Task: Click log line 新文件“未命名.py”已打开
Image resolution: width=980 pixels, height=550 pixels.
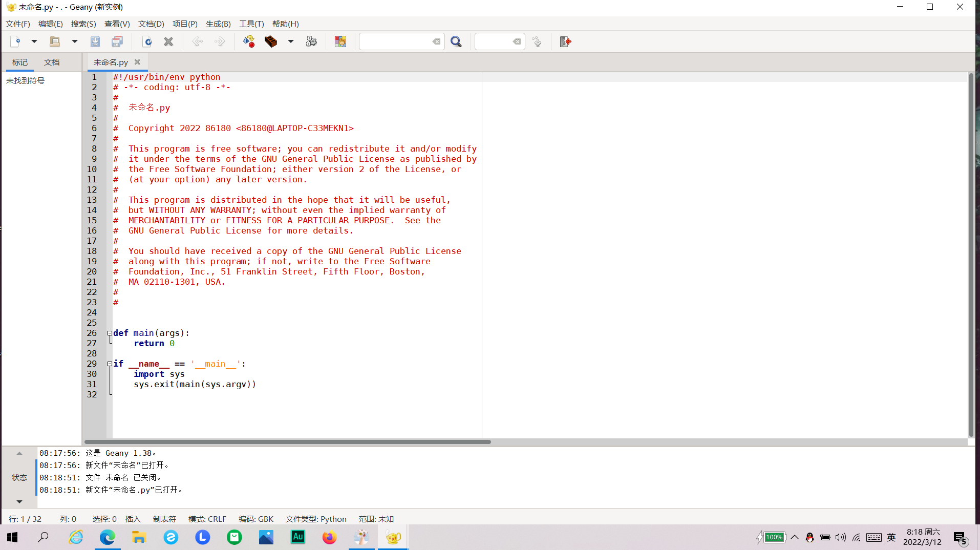Action: click(111, 490)
